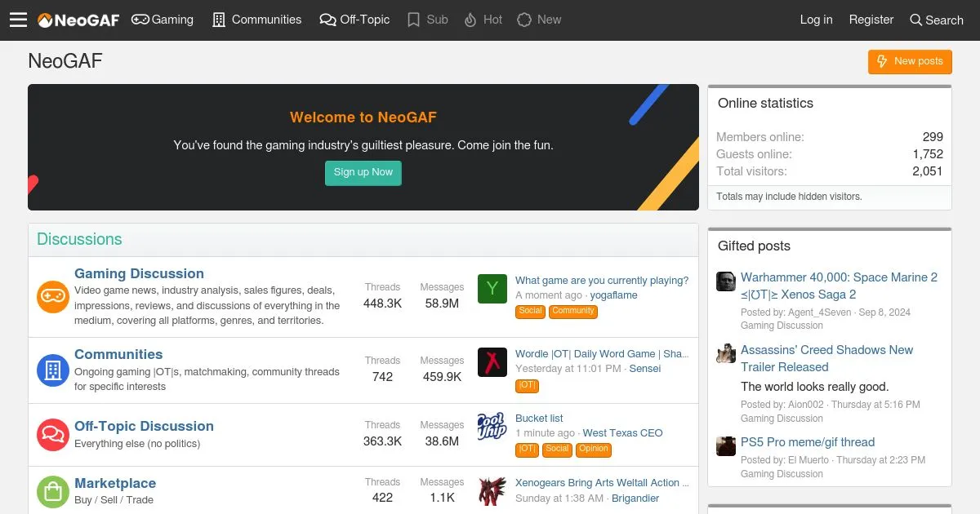Click the Total visitors count 2,051

(928, 171)
